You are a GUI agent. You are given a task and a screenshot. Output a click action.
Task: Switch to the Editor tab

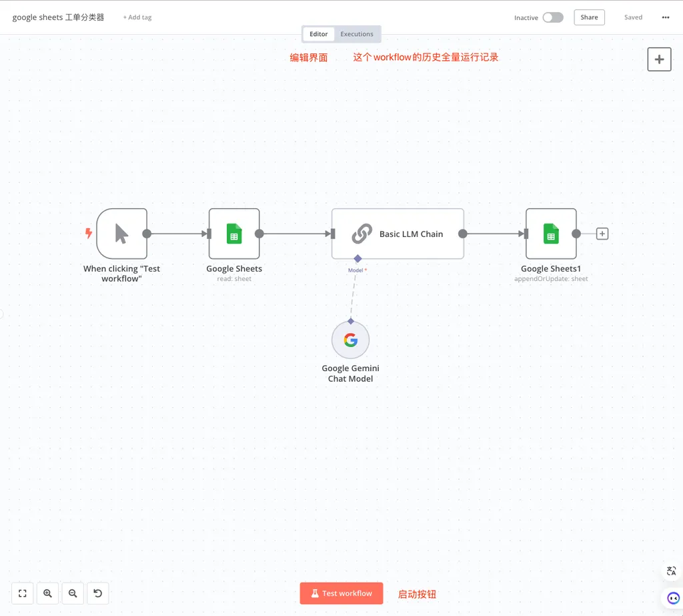click(x=319, y=34)
